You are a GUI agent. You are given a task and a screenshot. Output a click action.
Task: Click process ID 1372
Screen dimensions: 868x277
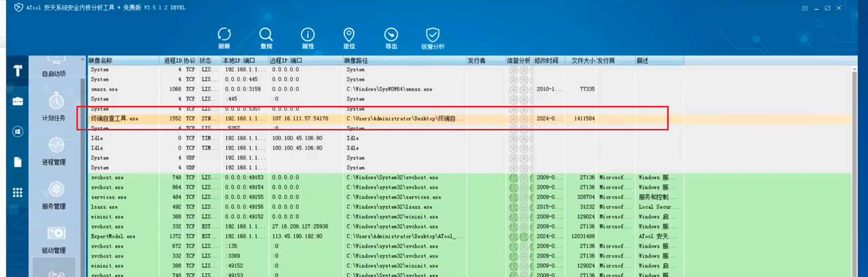tap(175, 236)
